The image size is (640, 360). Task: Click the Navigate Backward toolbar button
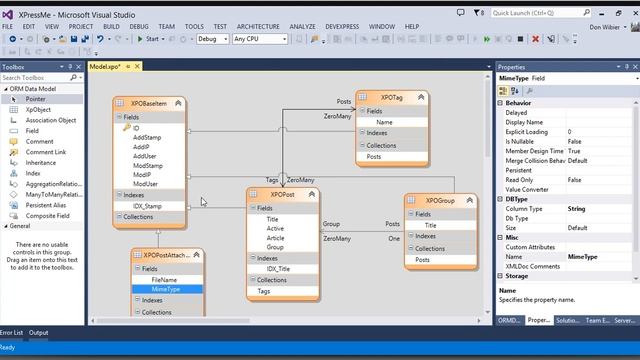(13, 39)
